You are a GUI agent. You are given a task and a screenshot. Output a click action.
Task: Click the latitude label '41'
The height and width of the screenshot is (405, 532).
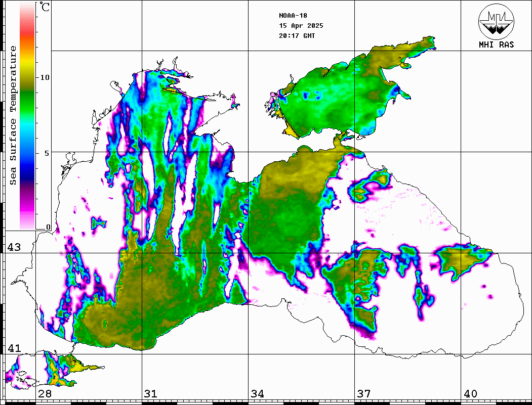[14, 348]
